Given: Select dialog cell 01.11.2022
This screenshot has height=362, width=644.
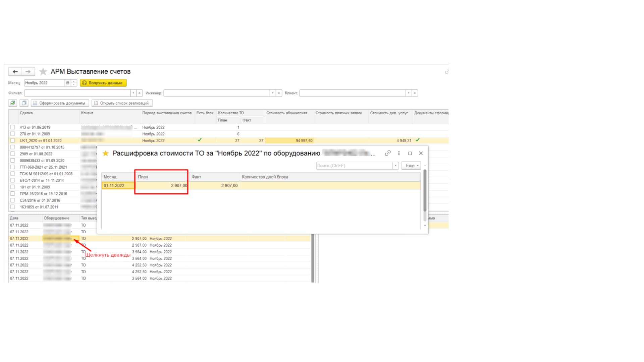Looking at the screenshot, I should point(118,186).
